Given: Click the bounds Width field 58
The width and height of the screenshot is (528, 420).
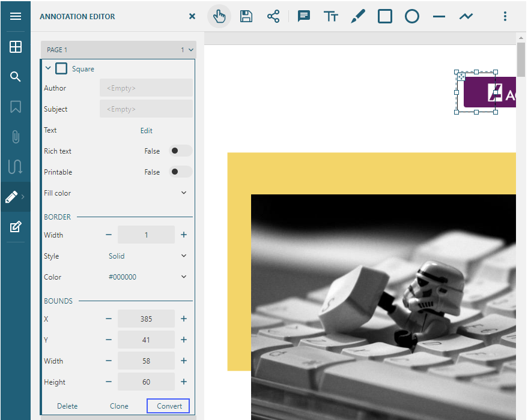Looking at the screenshot, I should 146,361.
